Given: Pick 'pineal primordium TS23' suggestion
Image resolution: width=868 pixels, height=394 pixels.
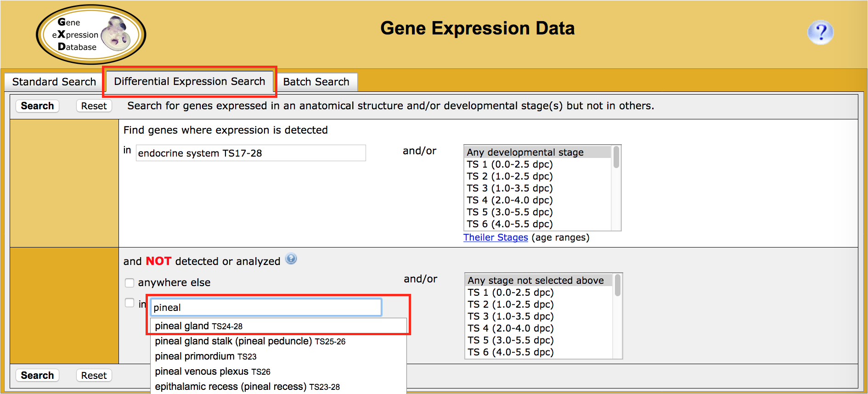Looking at the screenshot, I should click(x=278, y=356).
